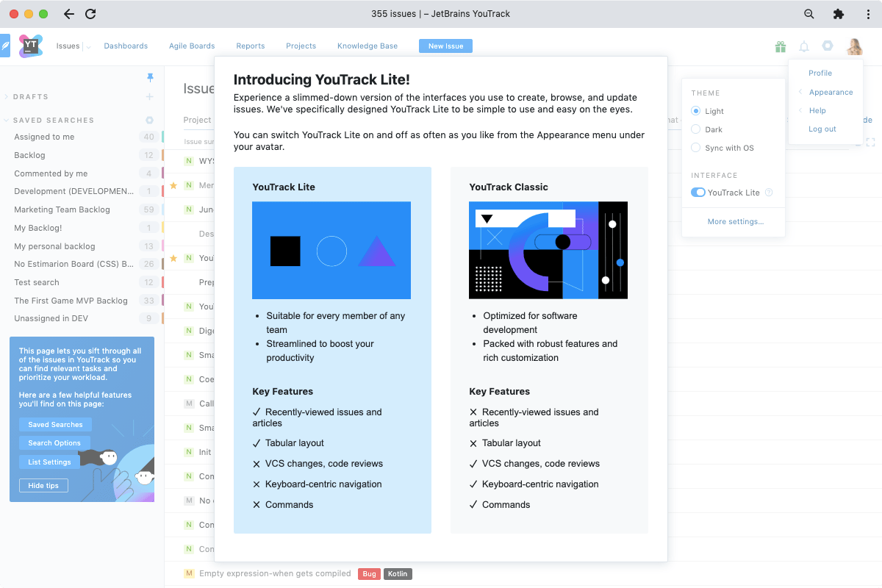The height and width of the screenshot is (588, 882).
Task: Open the Help submenu
Action: coord(817,110)
